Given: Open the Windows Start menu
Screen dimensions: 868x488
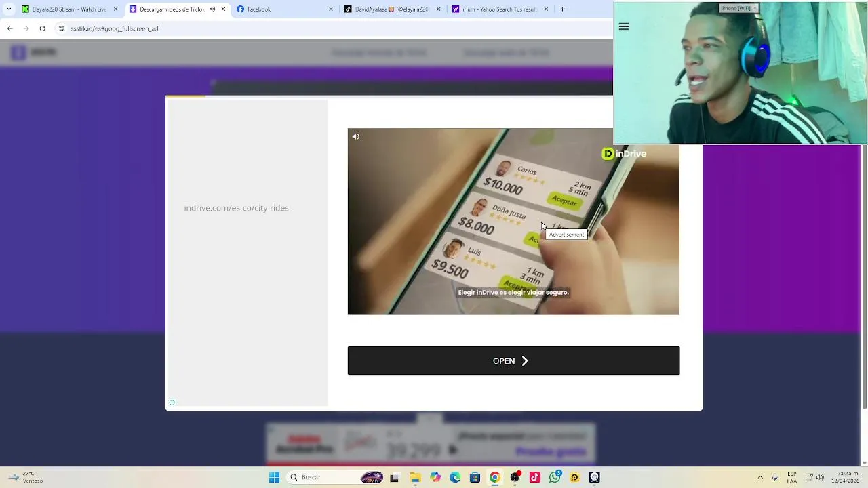Looking at the screenshot, I should pos(274,477).
